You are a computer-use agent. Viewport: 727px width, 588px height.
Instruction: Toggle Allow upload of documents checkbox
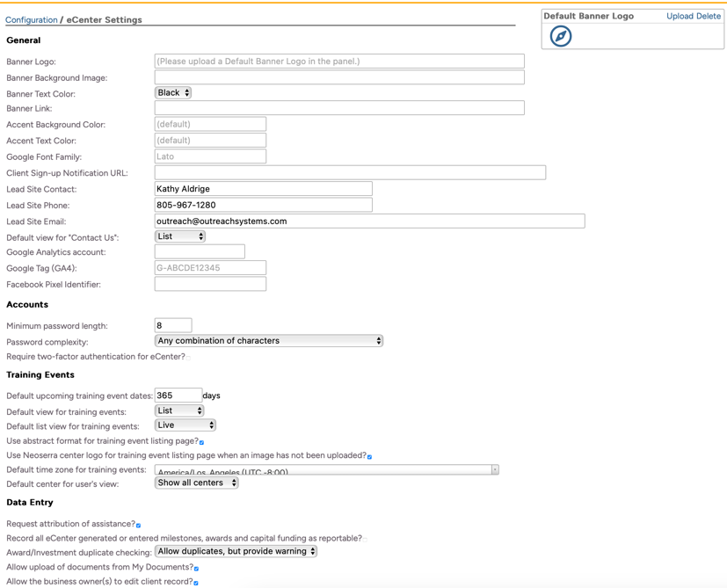[197, 569]
